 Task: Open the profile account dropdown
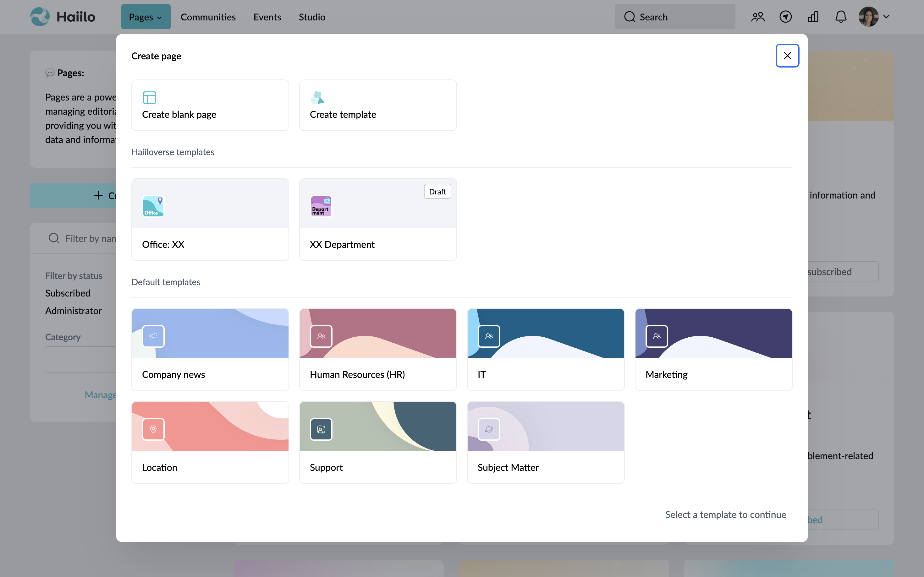(x=875, y=16)
